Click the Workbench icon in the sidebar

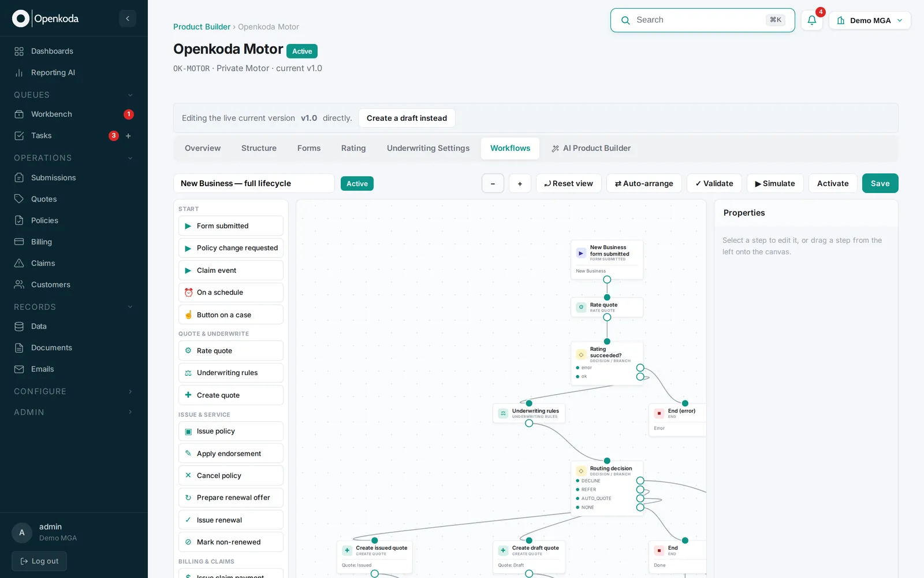19,114
